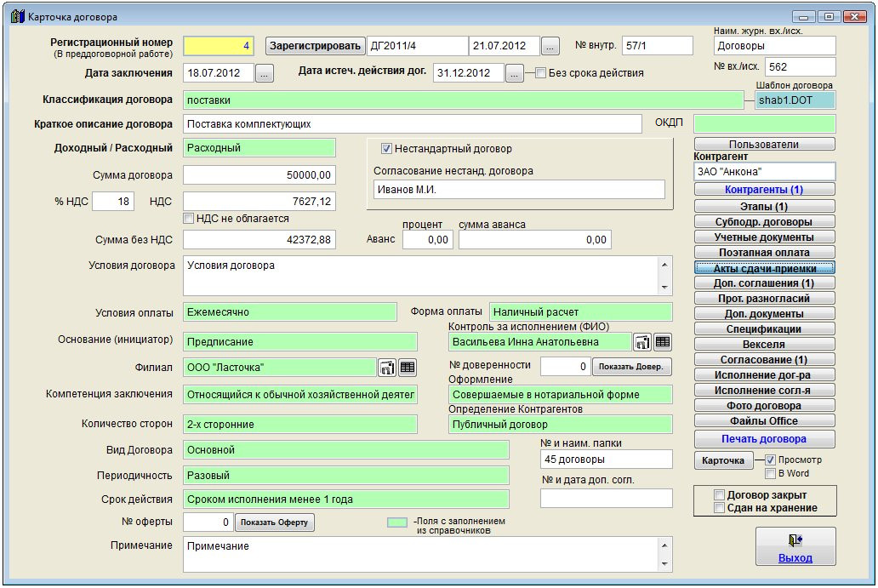This screenshot has width=878, height=588.
Task: Open date picker for Дата заключения
Action: 264,74
